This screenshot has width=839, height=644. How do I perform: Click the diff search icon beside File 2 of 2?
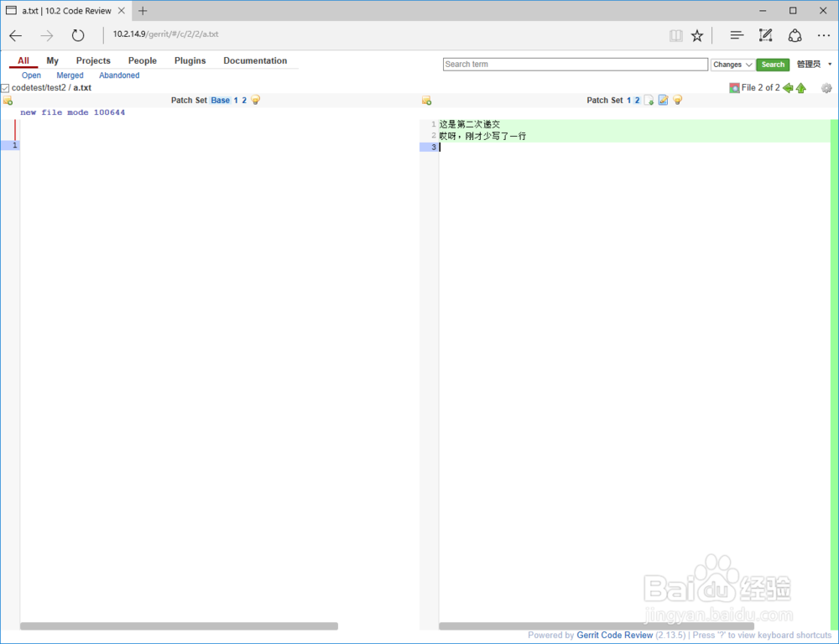click(734, 88)
